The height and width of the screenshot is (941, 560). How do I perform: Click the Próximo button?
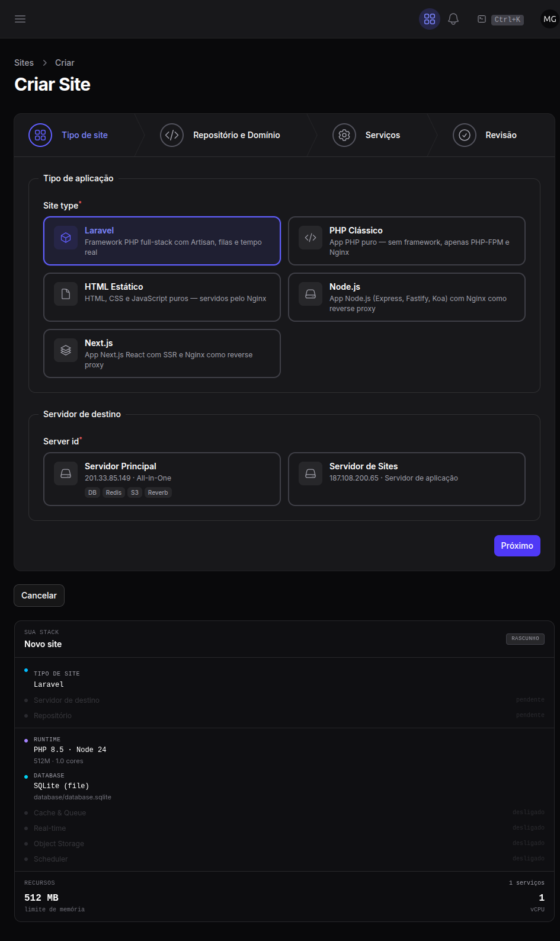tap(517, 546)
